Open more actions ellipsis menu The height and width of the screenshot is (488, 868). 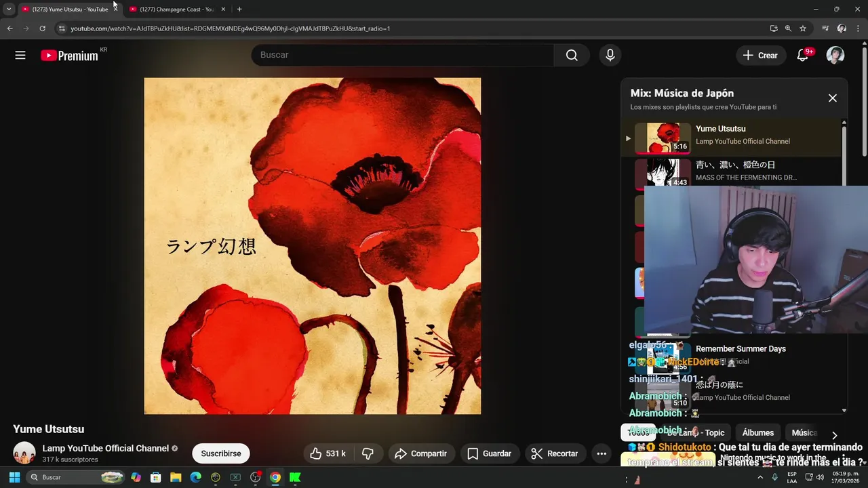point(601,453)
